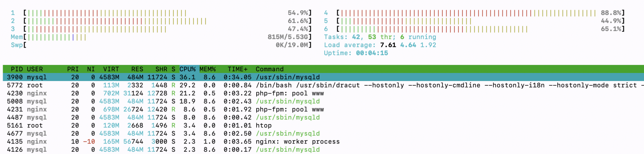Click the 36.1 CPU% value for mysqld

point(187,77)
